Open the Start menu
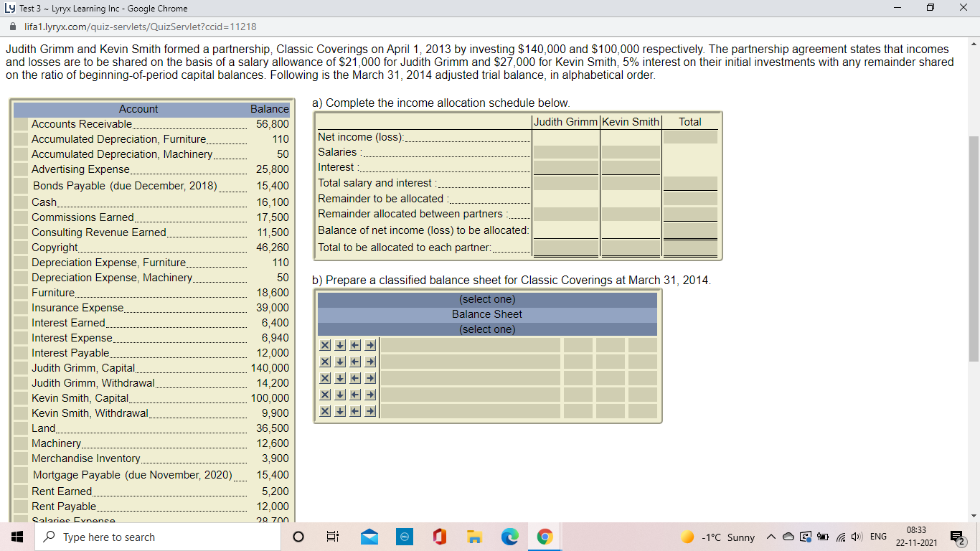Image resolution: width=980 pixels, height=551 pixels. point(15,536)
